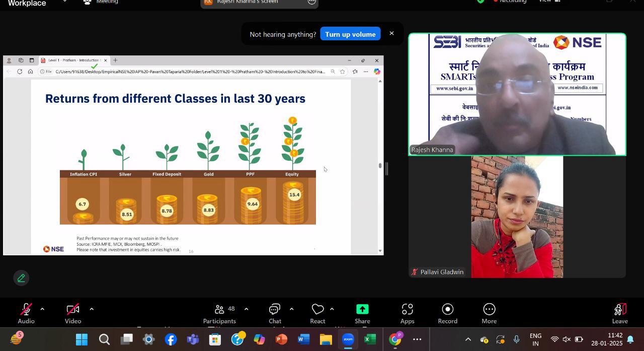Open browser tab actions menu icon
The image size is (644, 351).
(x=31, y=60)
